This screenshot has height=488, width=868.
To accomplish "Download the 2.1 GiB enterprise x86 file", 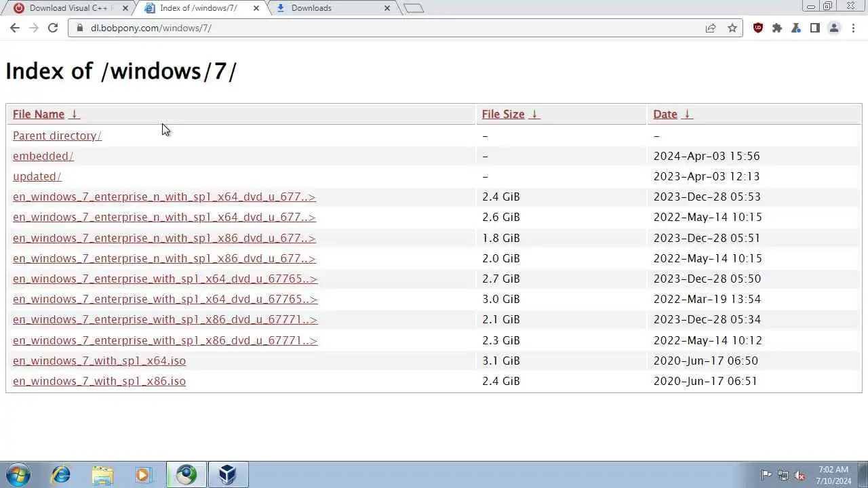I will click(165, 319).
